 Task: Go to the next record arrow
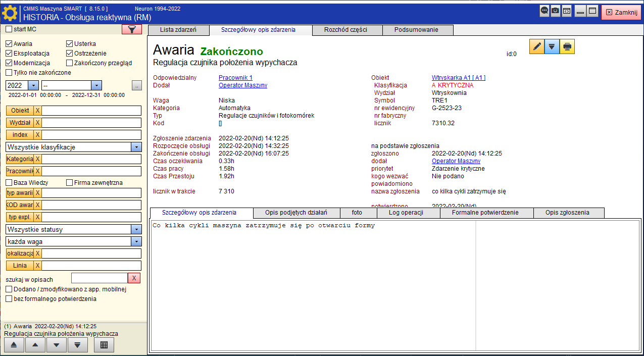(57, 345)
